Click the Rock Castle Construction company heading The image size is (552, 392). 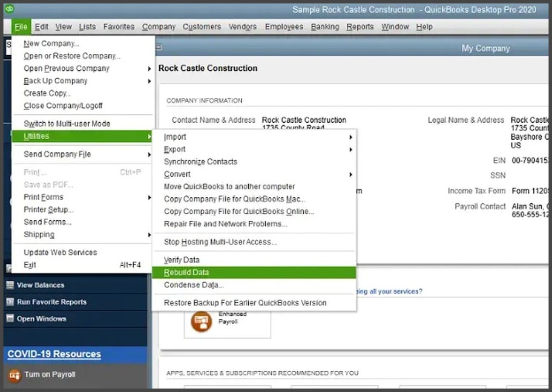coord(208,68)
